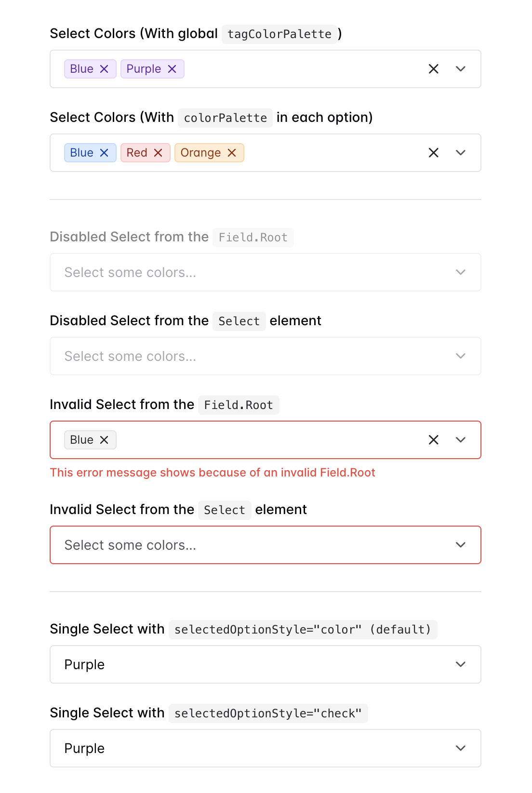
Task: Remove the Purple tag from first select
Action: (x=172, y=69)
